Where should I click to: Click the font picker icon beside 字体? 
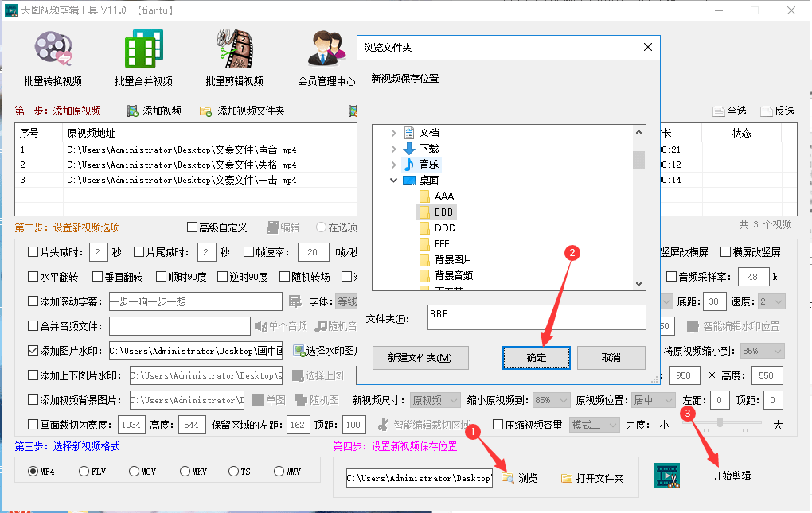(x=295, y=302)
